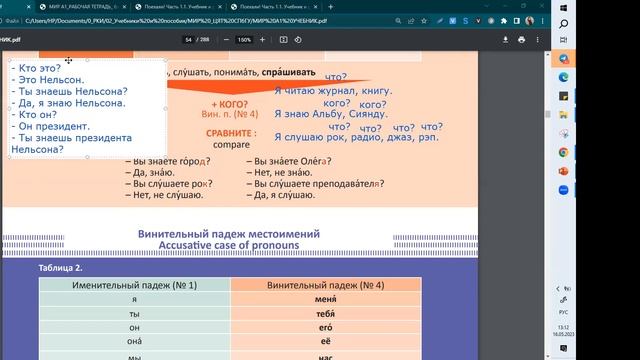Viewport: 640px width, 360px height.
Task: Click the 'Таблица 2.' label
Action: pos(60,268)
